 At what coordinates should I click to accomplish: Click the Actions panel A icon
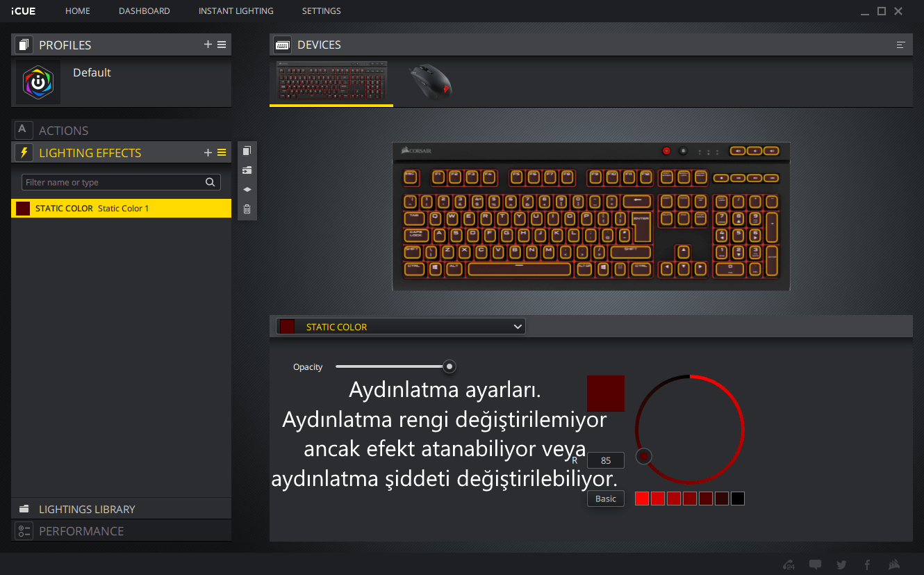[x=24, y=130]
